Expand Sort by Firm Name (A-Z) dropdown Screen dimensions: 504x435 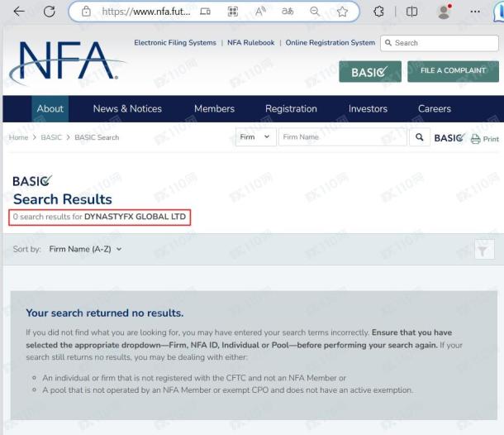(x=85, y=249)
